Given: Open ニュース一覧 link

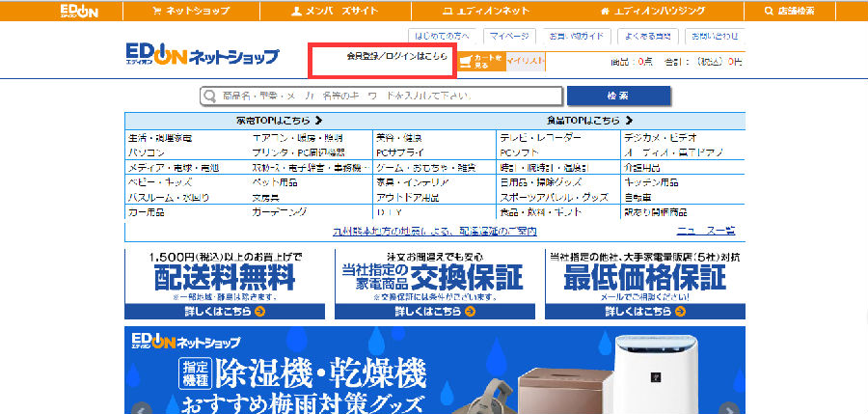Looking at the screenshot, I should pos(706,231).
